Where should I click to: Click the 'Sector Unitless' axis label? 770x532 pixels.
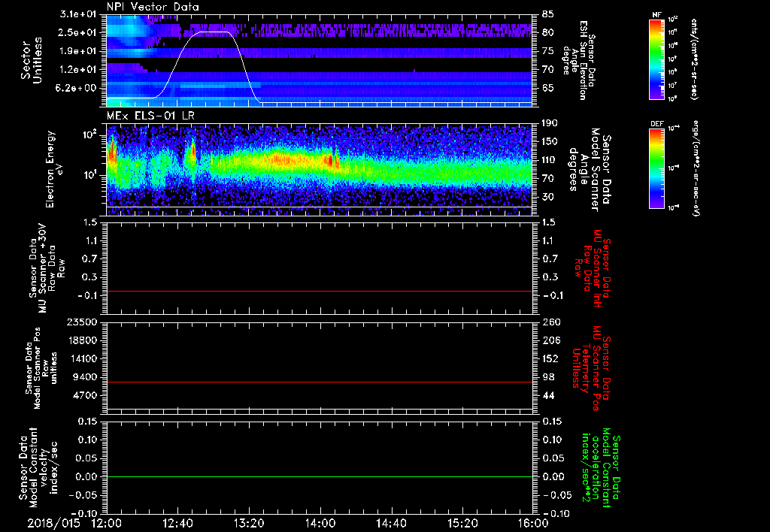[32, 60]
